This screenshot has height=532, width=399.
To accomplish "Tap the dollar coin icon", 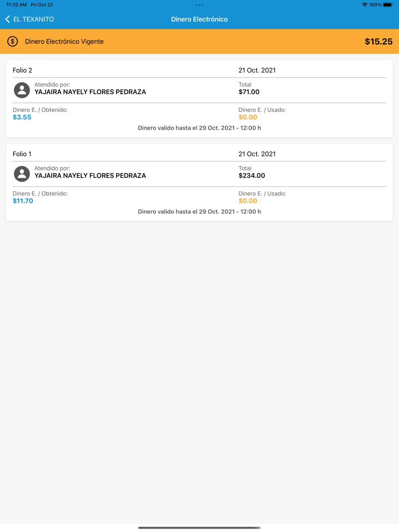I will point(13,41).
